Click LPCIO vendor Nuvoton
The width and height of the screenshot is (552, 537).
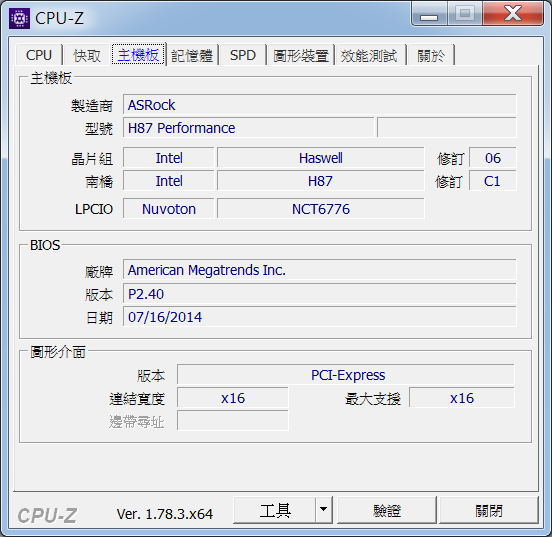coord(169,209)
